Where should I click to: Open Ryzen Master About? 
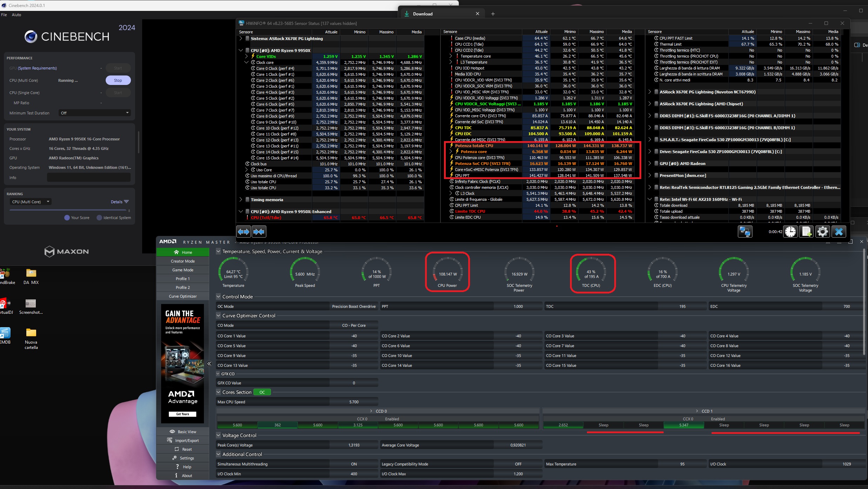[x=183, y=476]
